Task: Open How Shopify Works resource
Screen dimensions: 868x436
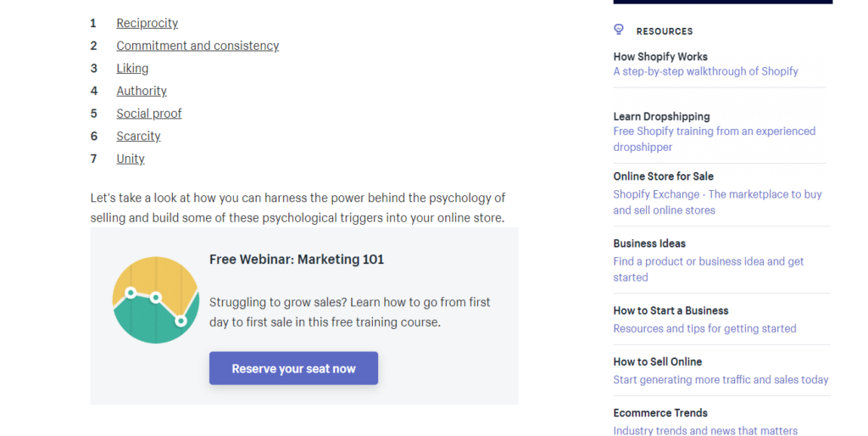Action: [660, 56]
